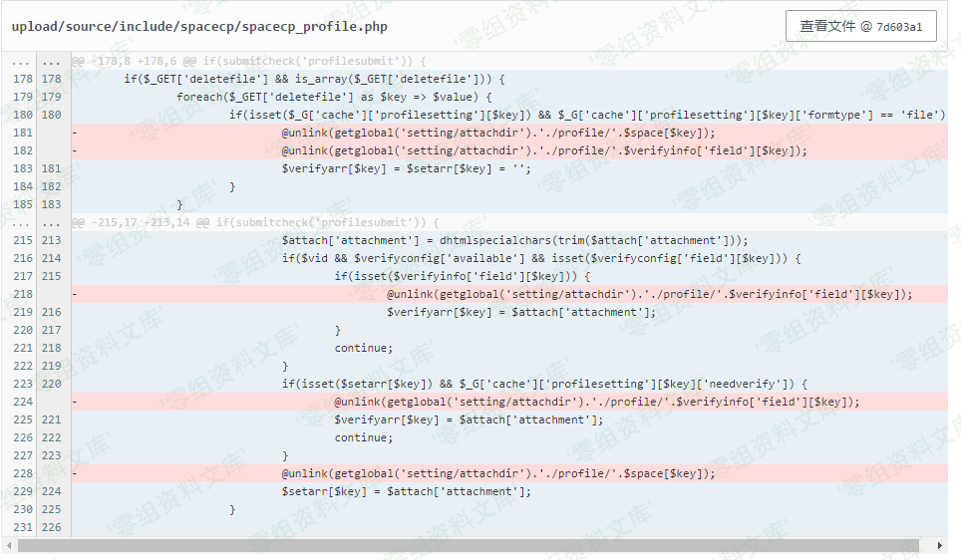
Task: Click the $setarr[$key] = $attach['attachment'] line
Action: click(x=406, y=491)
